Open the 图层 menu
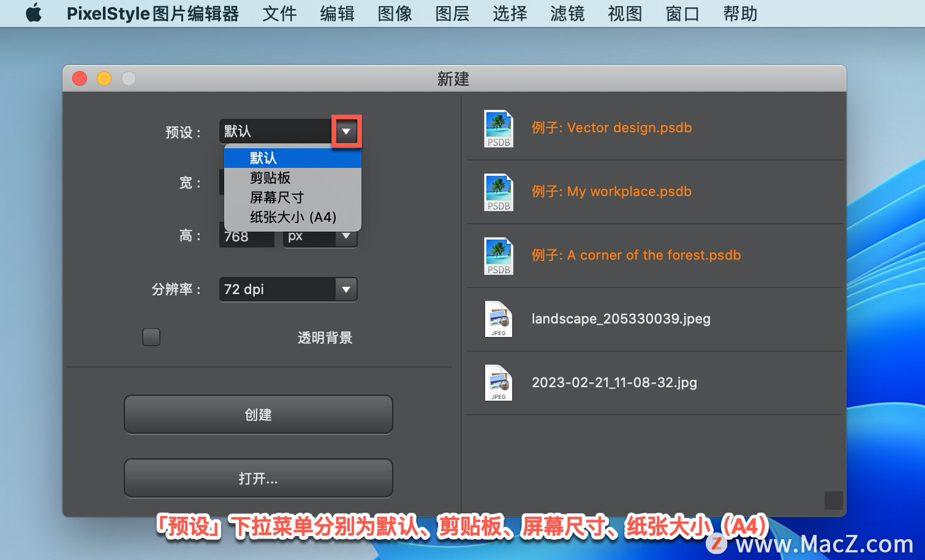This screenshot has height=560, width=925. (452, 13)
